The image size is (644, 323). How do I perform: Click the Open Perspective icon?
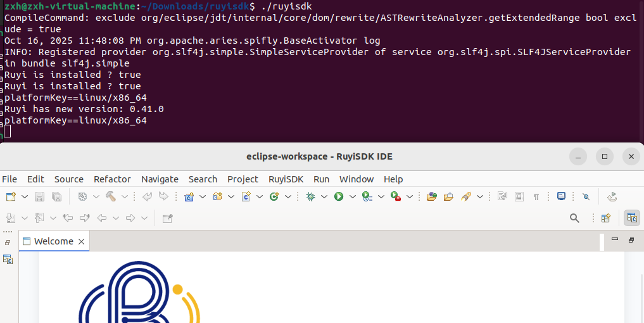(x=605, y=218)
